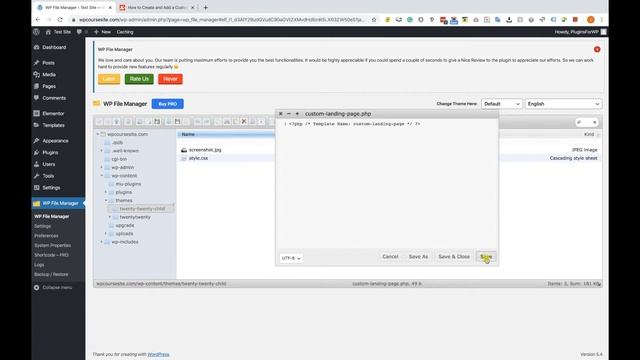Click Save As in the editor
The width and height of the screenshot is (640, 360).
pos(418,257)
